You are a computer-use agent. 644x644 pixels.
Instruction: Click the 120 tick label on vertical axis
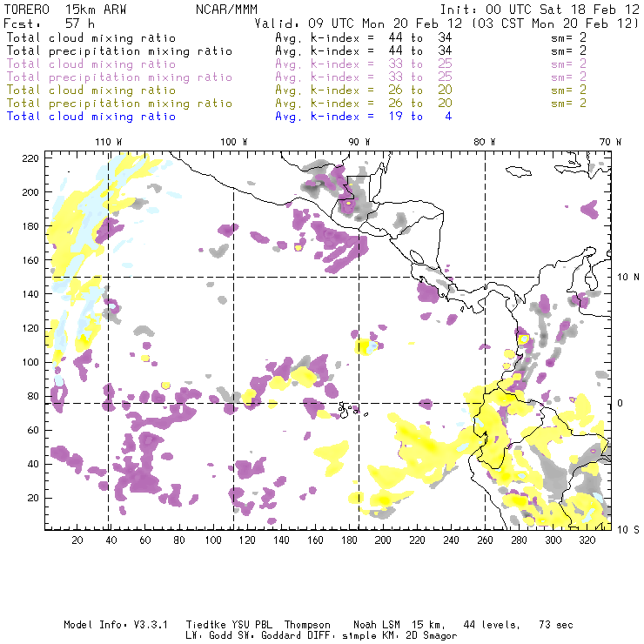[30, 328]
